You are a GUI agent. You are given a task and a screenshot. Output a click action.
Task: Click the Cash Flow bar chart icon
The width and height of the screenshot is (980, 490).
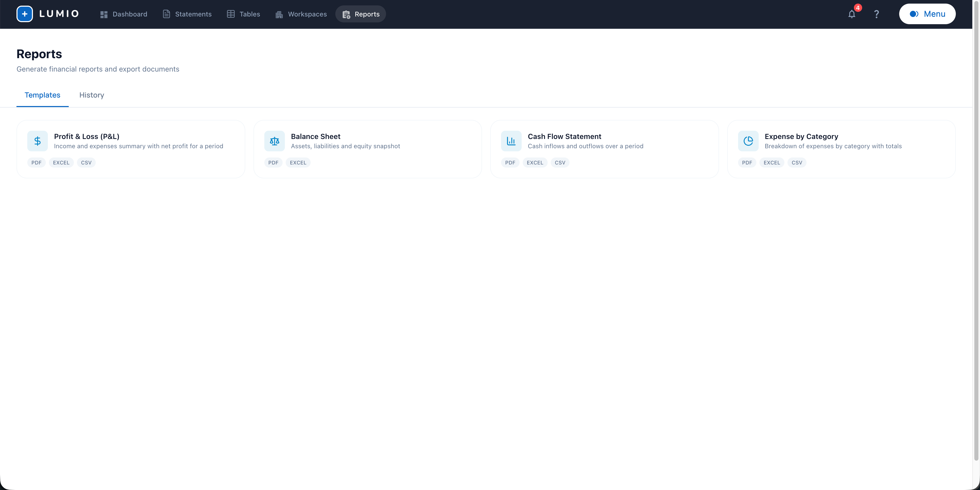coord(511,141)
